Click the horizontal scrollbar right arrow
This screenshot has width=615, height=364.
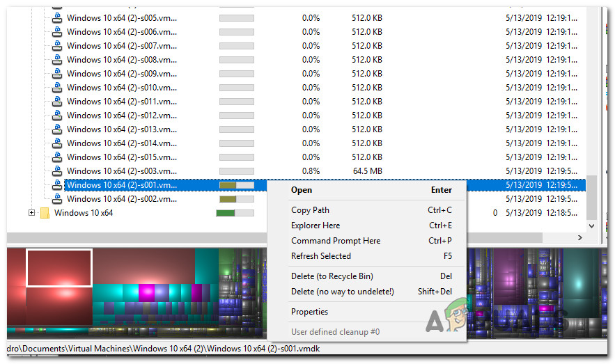point(580,238)
